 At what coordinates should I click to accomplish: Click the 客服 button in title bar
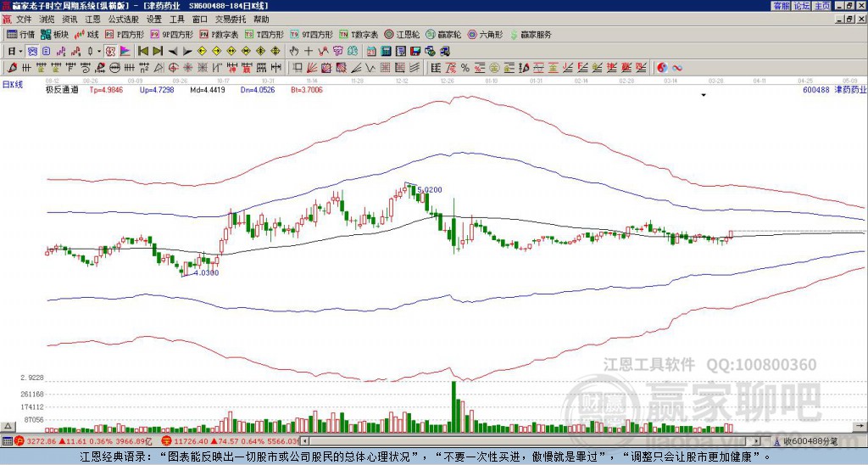point(781,6)
